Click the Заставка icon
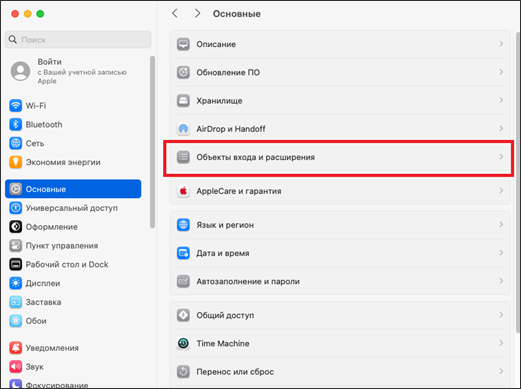The height and width of the screenshot is (389, 521). pos(15,302)
